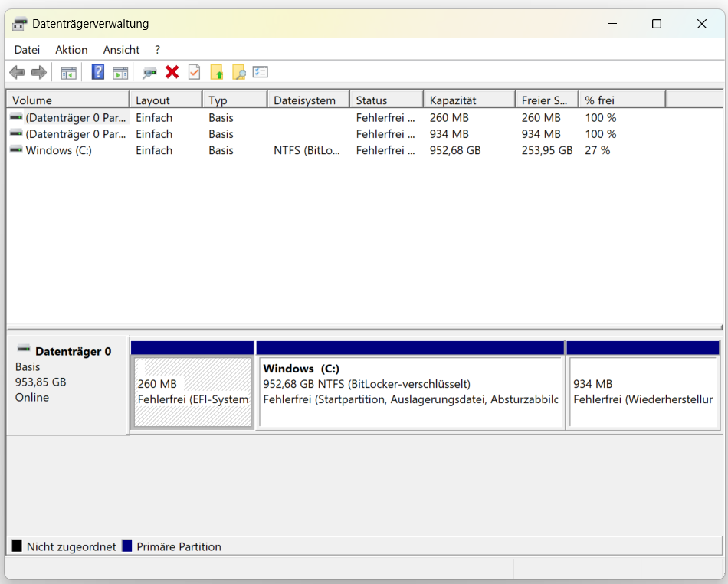This screenshot has height=584, width=728.
Task: Select the 260 MB EFI system partition block
Action: 192,392
